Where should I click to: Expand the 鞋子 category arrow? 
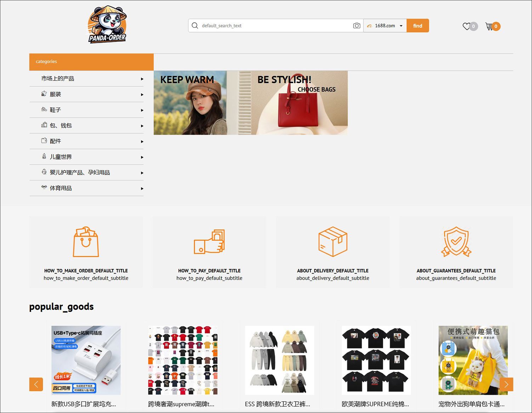tap(142, 110)
